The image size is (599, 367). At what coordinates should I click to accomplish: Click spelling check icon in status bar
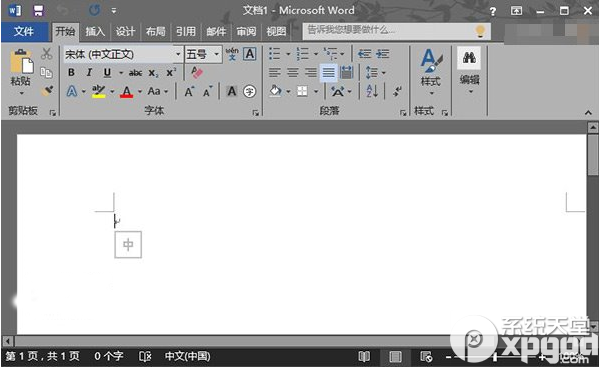click(x=145, y=357)
